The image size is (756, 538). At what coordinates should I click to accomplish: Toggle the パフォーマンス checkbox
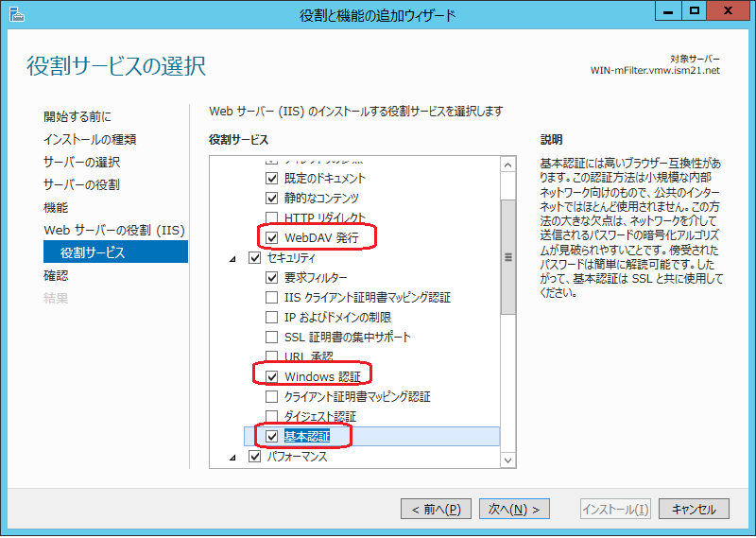[254, 456]
